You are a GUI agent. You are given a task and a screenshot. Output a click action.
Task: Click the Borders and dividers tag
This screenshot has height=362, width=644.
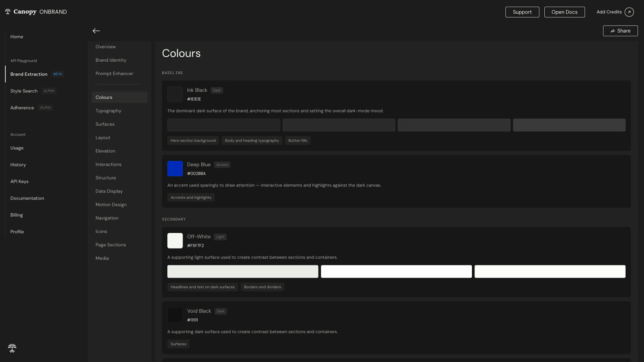[x=263, y=287]
